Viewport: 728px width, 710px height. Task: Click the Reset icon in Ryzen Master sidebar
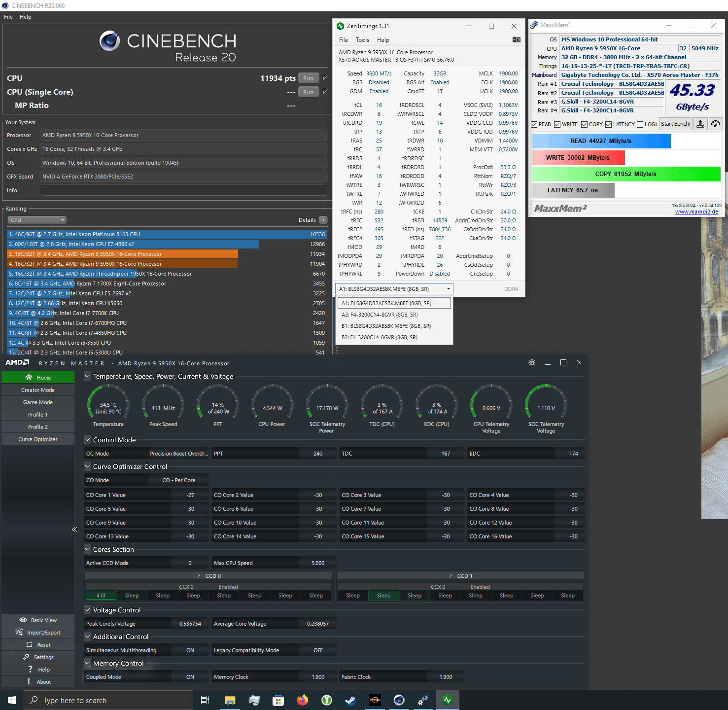pyautogui.click(x=30, y=645)
